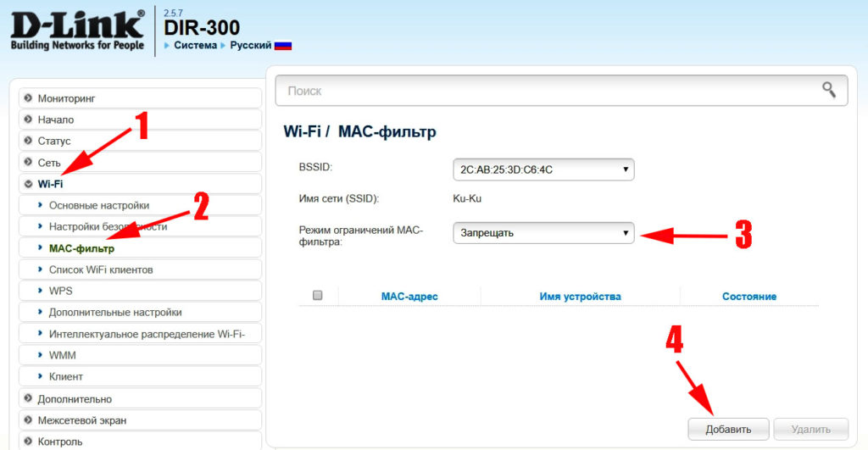The height and width of the screenshot is (450, 868).
Task: Click the Добавить button
Action: coord(728,429)
